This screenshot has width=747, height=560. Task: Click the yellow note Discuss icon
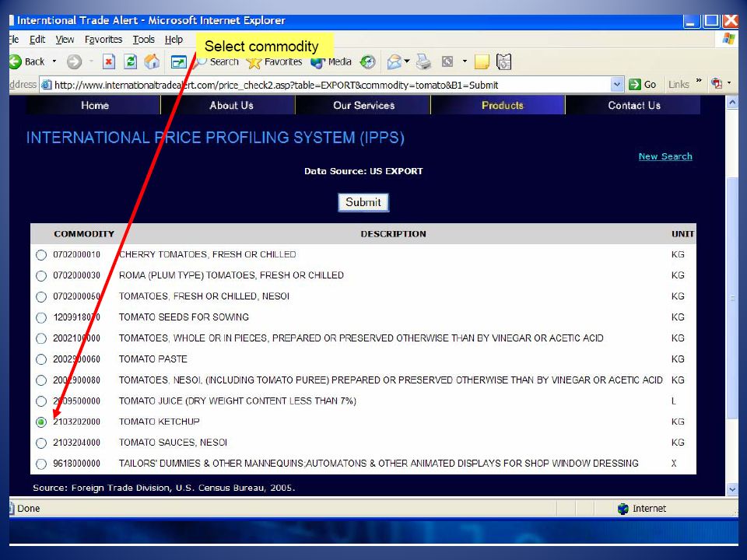(x=482, y=62)
